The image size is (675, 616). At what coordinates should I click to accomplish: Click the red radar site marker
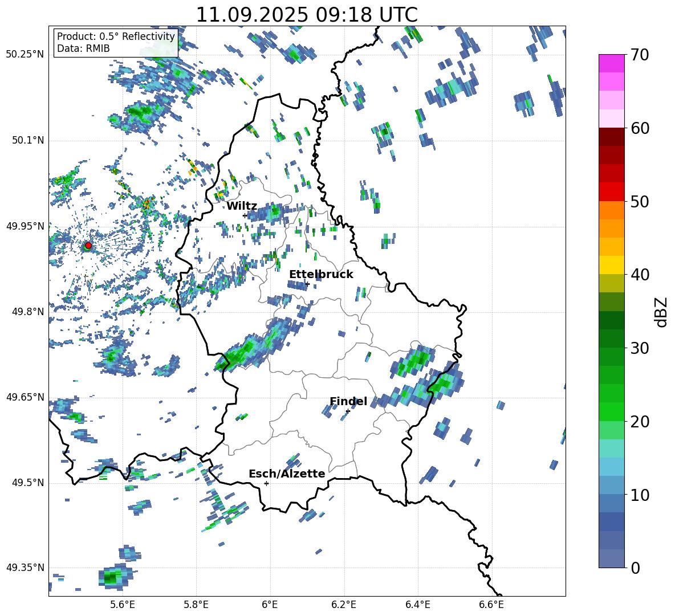(88, 246)
